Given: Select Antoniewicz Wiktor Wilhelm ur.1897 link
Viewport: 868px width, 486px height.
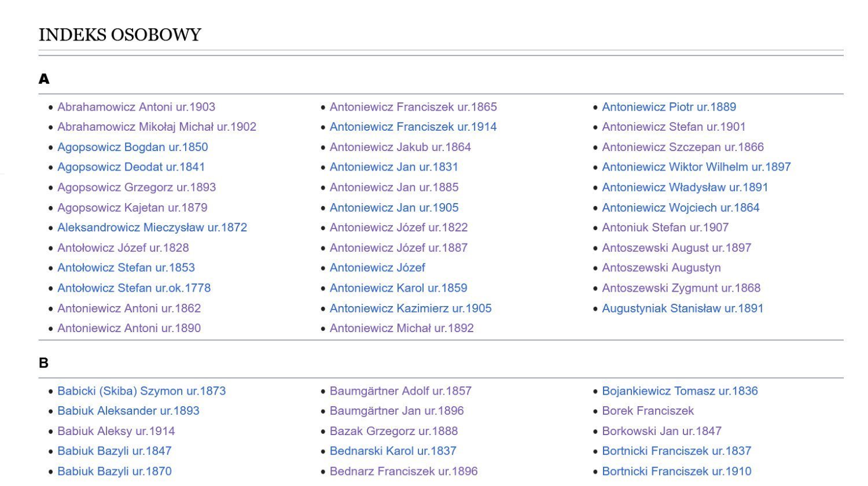Looking at the screenshot, I should tap(696, 167).
